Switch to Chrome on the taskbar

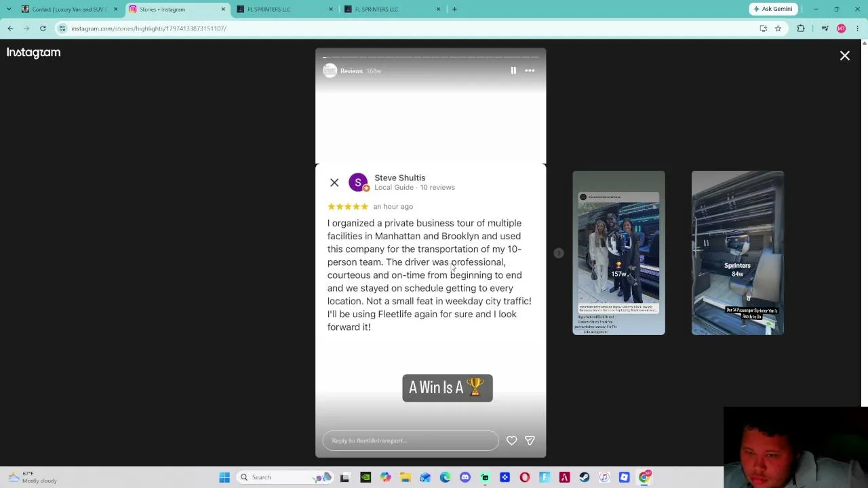[x=644, y=477]
